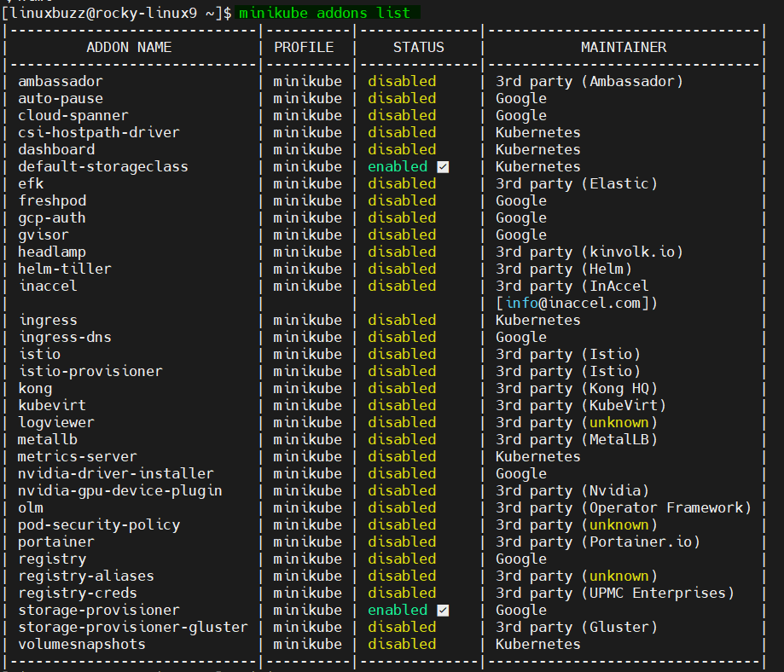Click the STATUS column header
Screen dimensions: 784x672
pyautogui.click(x=419, y=47)
